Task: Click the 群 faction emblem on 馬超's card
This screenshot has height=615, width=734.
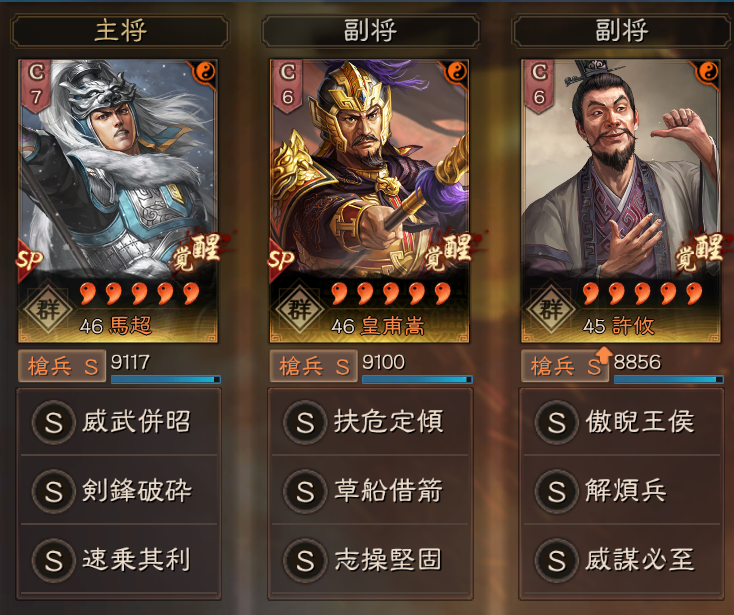Action: click(47, 309)
